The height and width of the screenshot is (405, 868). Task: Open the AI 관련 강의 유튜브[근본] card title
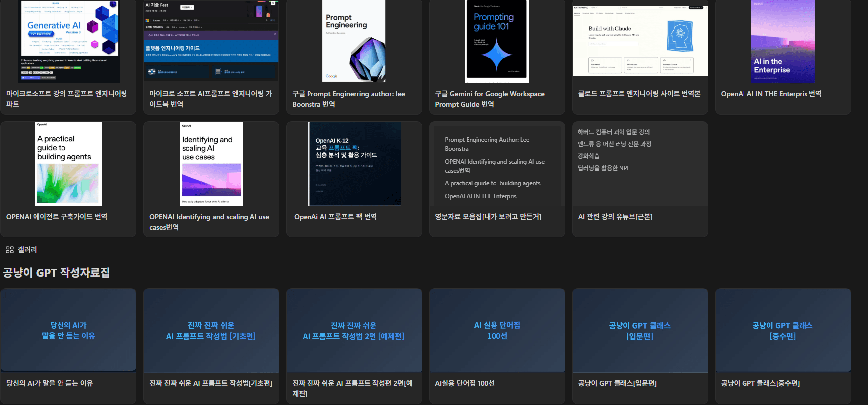[615, 217]
